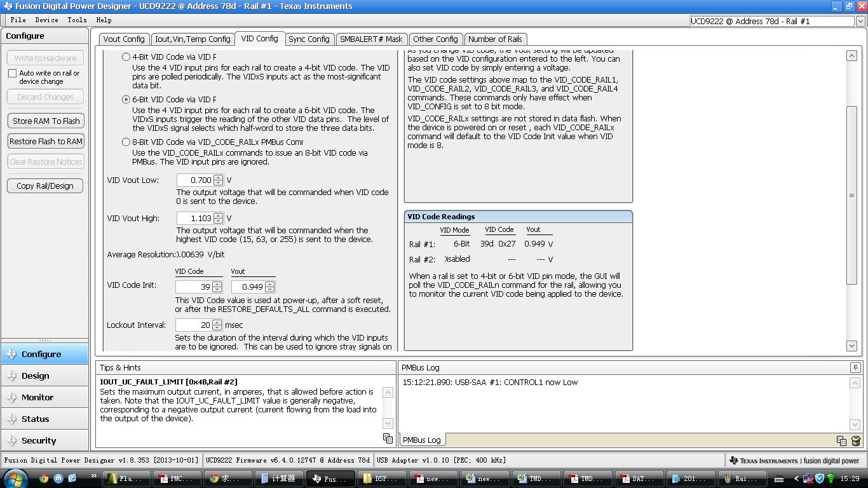The image size is (868, 488).
Task: Toggle Auto write on rail or device change
Action: click(x=12, y=74)
